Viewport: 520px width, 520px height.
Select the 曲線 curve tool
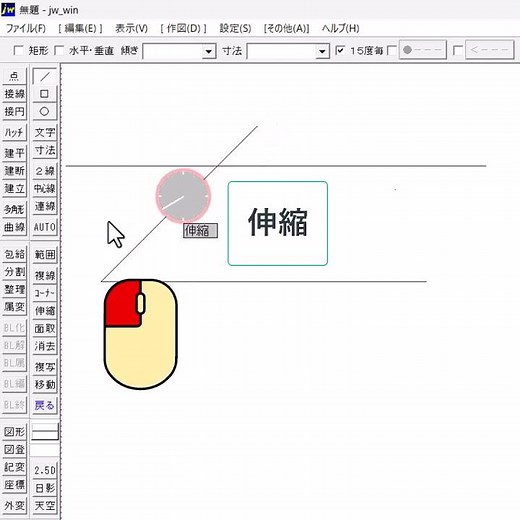(x=14, y=227)
